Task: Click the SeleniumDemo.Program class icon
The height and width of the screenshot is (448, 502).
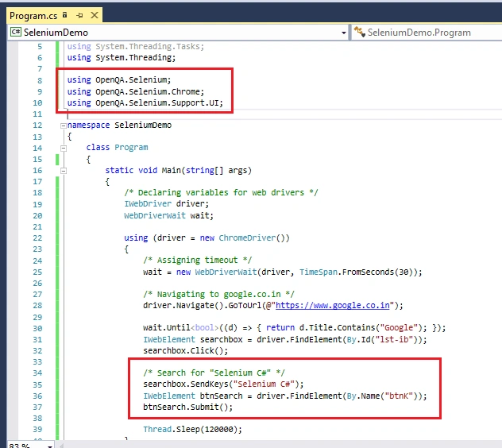Action: pyautogui.click(x=360, y=32)
